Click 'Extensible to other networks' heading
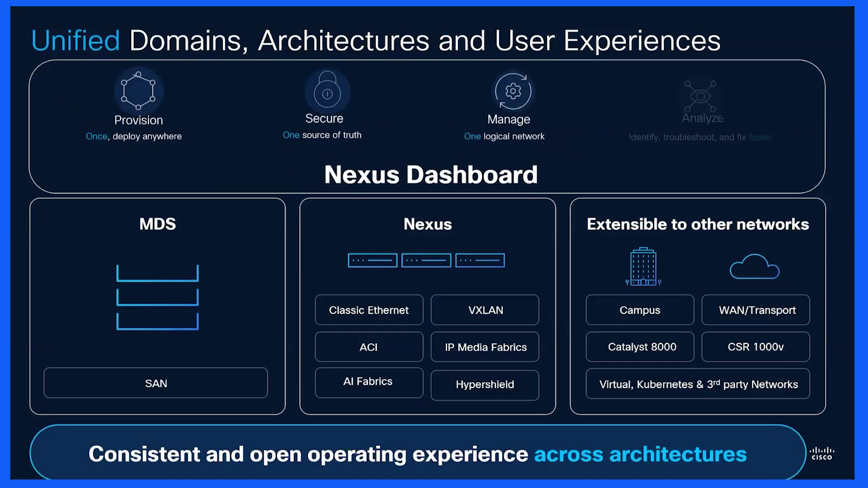The height and width of the screenshot is (488, 868). 698,224
